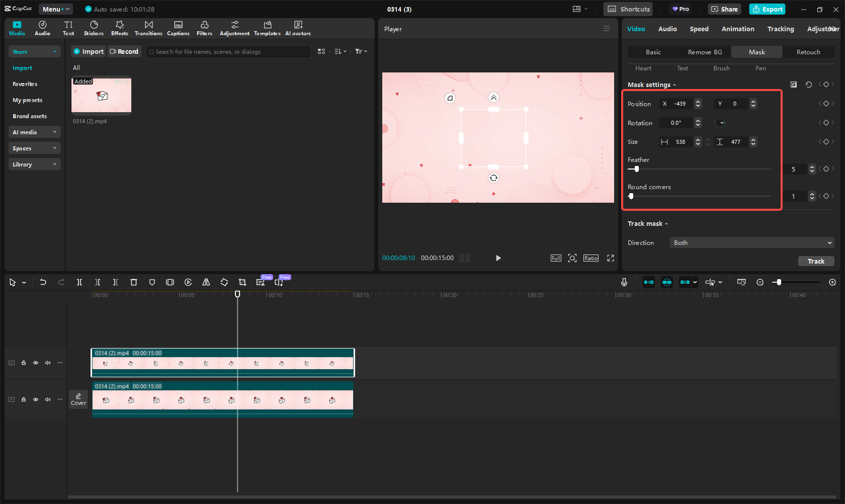The image size is (845, 504).
Task: Switch to the Audio inspector tab
Action: [x=667, y=29]
